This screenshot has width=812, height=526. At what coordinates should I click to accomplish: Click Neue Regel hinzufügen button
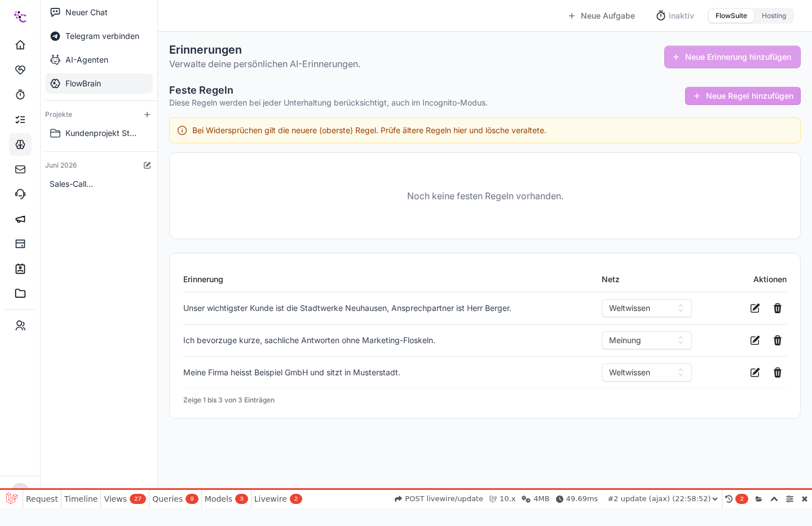point(743,96)
